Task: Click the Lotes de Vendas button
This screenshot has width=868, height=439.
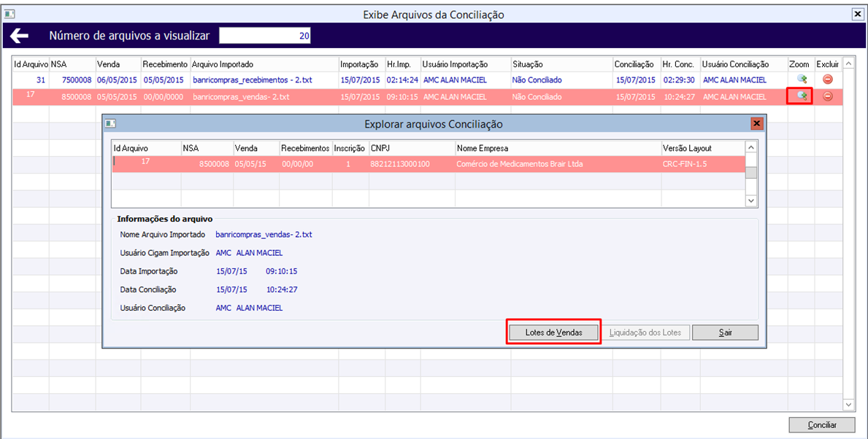Action: tap(553, 333)
